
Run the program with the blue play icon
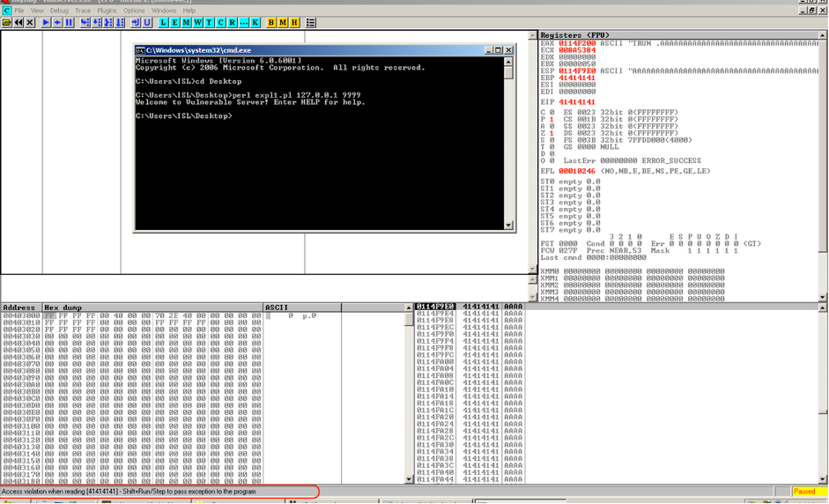click(x=46, y=23)
